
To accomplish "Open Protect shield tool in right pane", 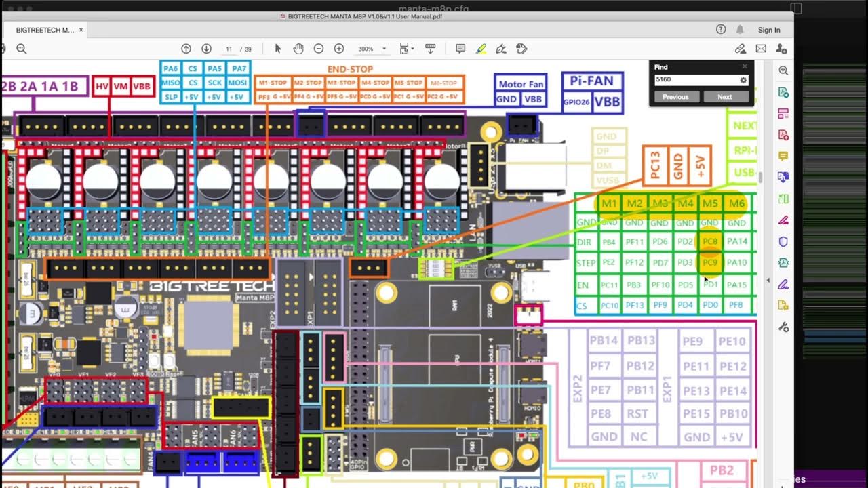I will pyautogui.click(x=783, y=241).
